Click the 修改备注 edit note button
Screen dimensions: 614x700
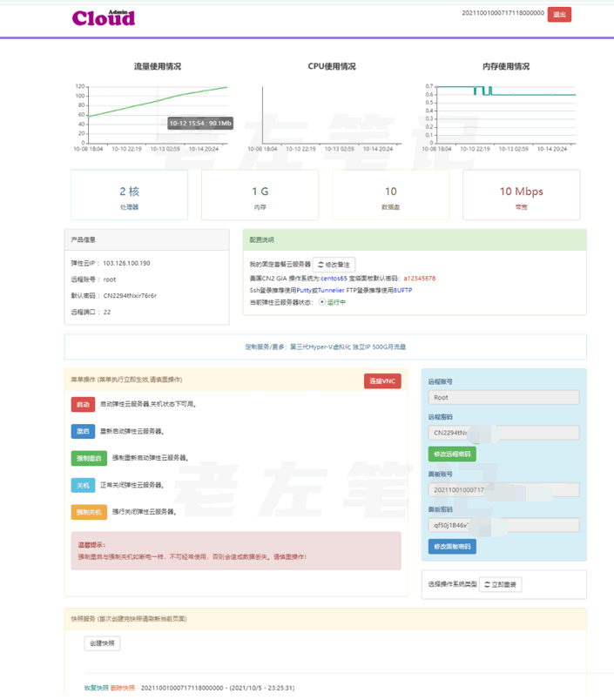pyautogui.click(x=334, y=264)
